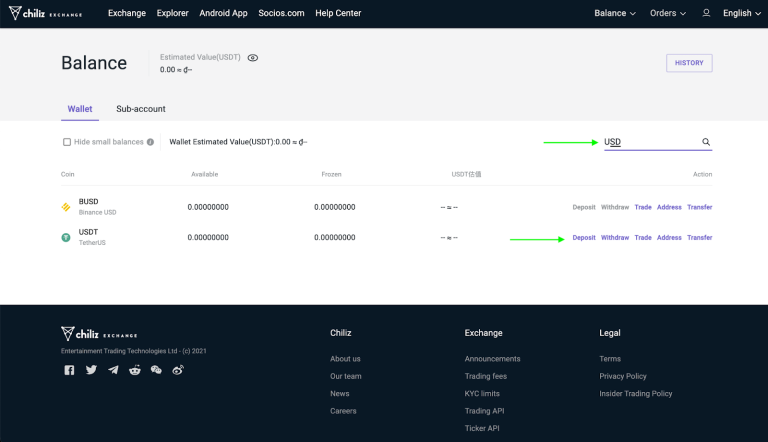Expand the Balance dropdown in header
Image resolution: width=768 pixels, height=442 pixels.
pyautogui.click(x=615, y=13)
